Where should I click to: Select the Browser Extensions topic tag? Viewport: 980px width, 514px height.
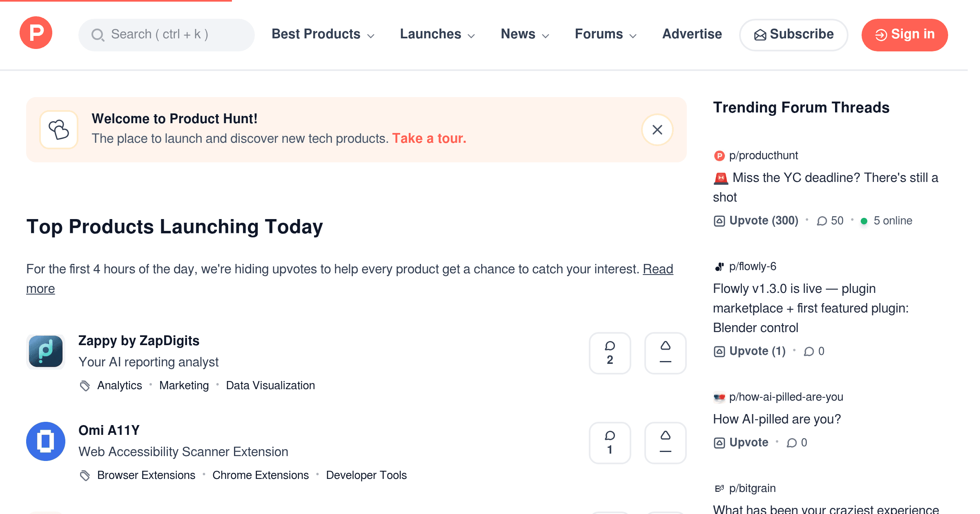click(146, 475)
